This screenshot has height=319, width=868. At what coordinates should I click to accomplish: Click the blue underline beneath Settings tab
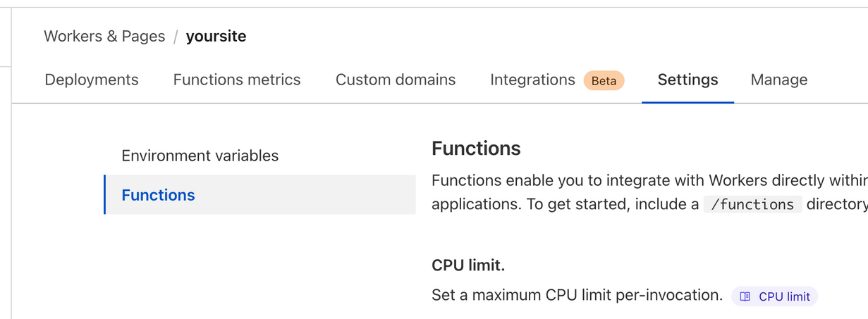(687, 102)
